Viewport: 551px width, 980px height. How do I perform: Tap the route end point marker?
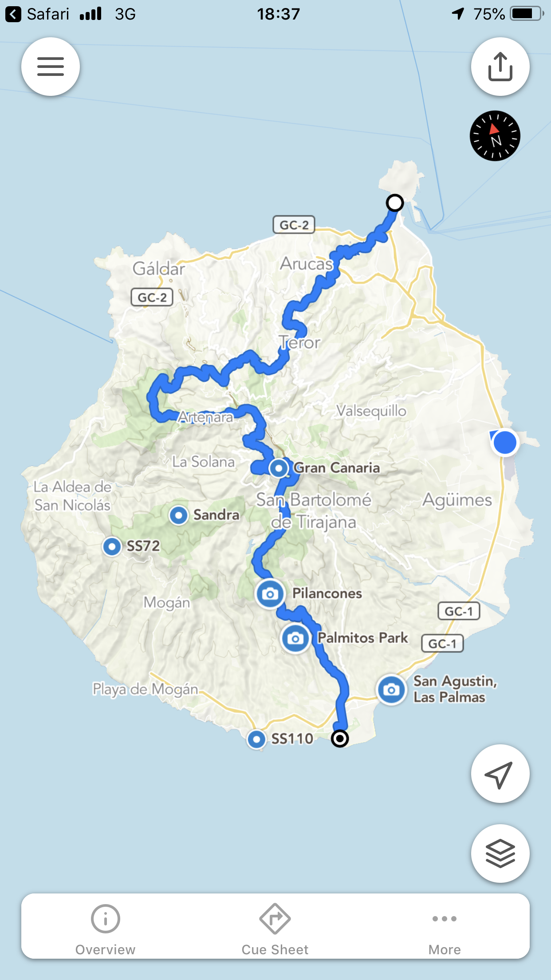(x=340, y=739)
